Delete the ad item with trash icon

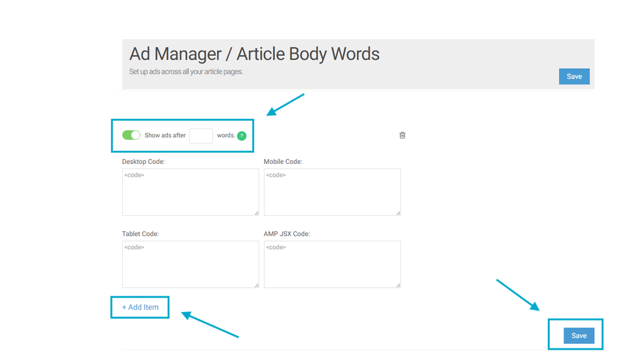(402, 135)
